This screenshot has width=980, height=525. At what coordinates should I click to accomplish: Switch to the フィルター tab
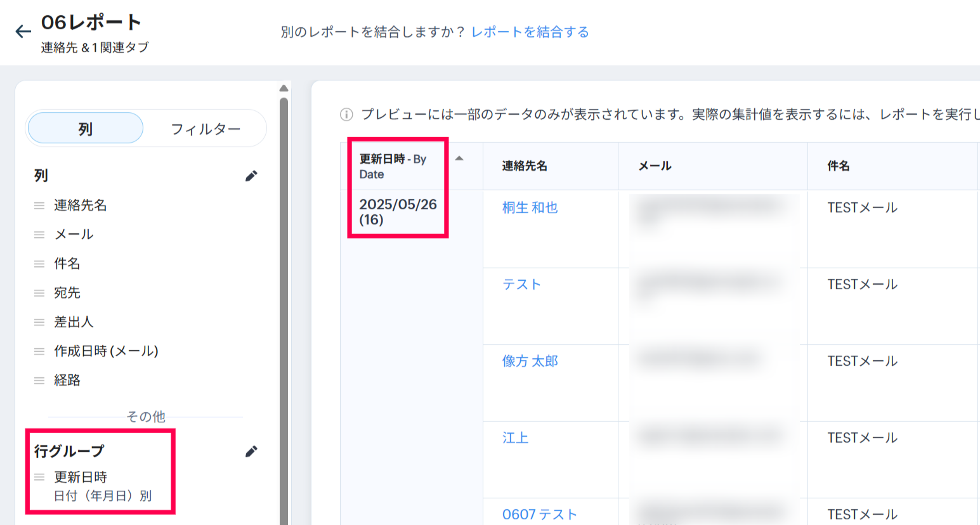tap(206, 129)
